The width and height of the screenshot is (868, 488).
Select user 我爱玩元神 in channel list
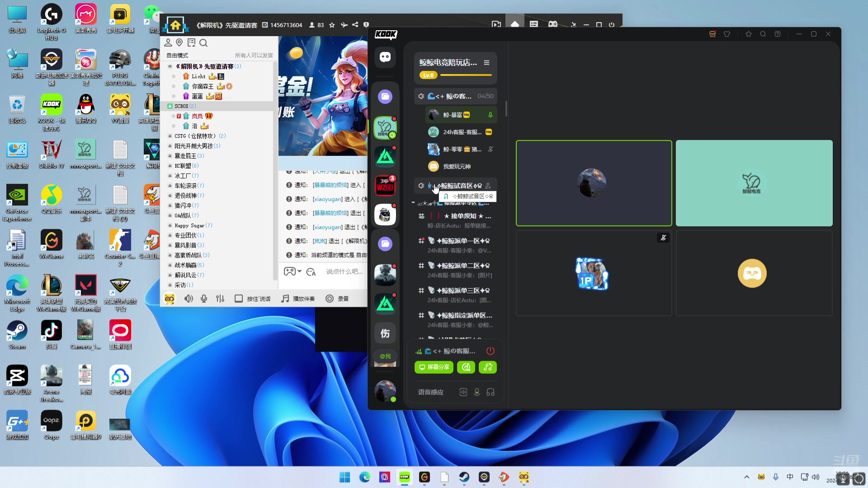pos(461,166)
